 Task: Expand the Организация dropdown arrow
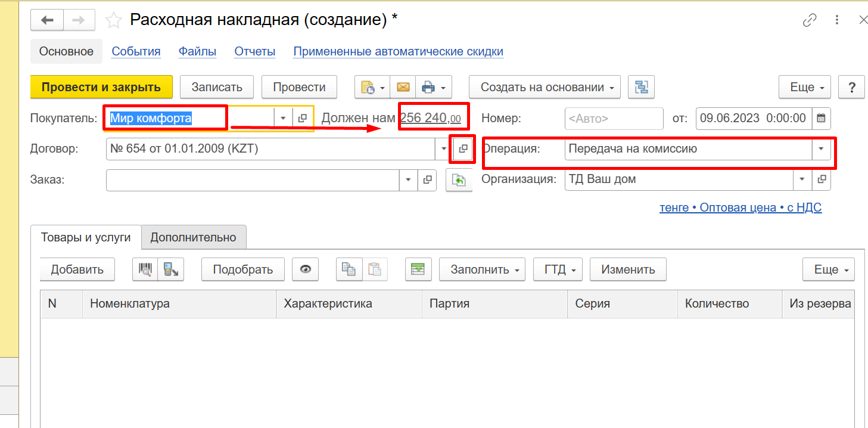coord(801,179)
